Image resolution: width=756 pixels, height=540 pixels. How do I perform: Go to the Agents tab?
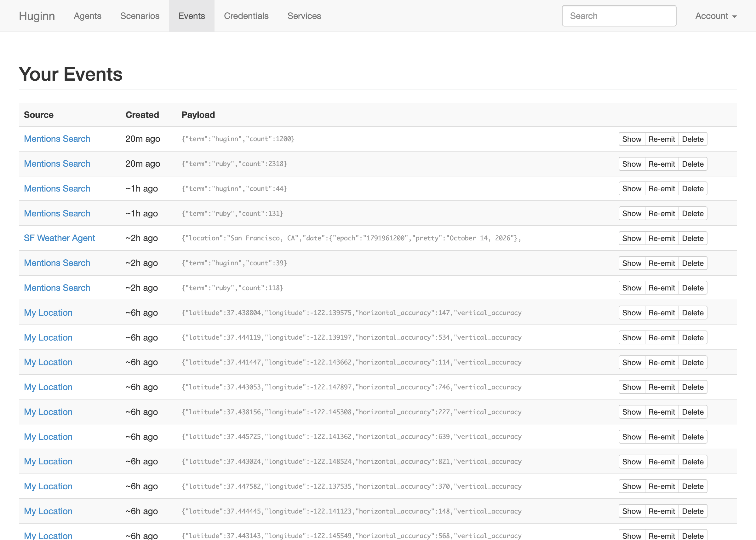88,16
